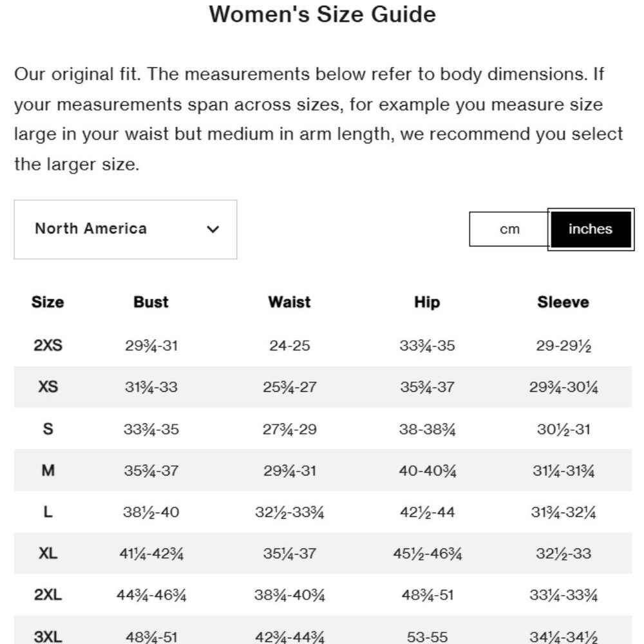Click the M sleeve measurement 31¼-31¾
The image size is (644, 644).
tap(563, 471)
